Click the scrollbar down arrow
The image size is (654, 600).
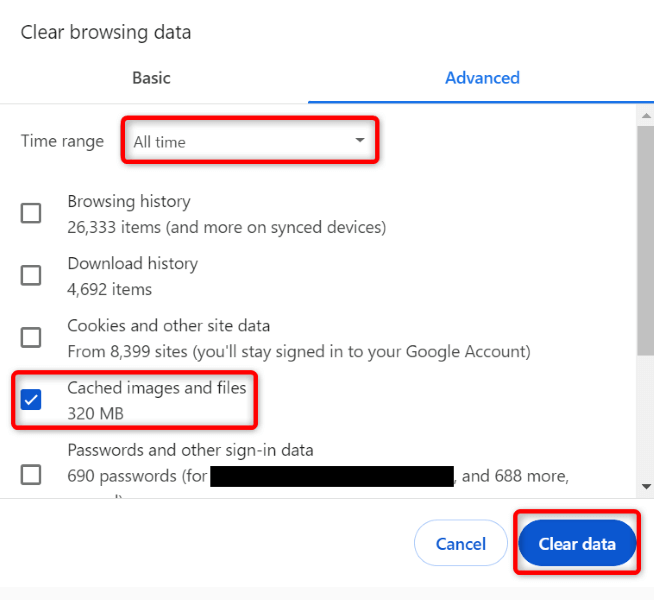646,486
